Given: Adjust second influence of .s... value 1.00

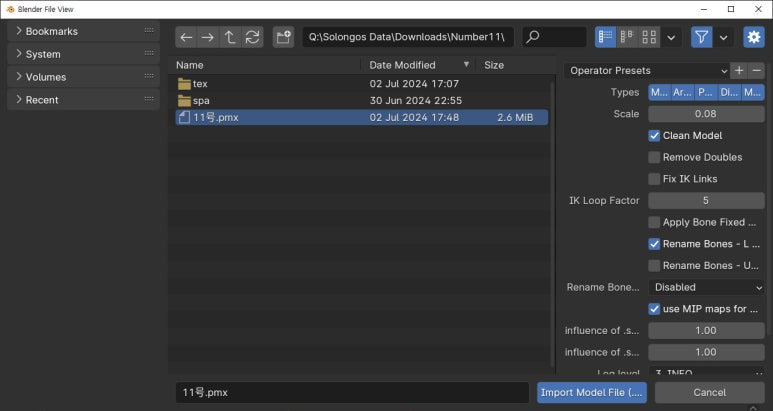Looking at the screenshot, I should 706,352.
